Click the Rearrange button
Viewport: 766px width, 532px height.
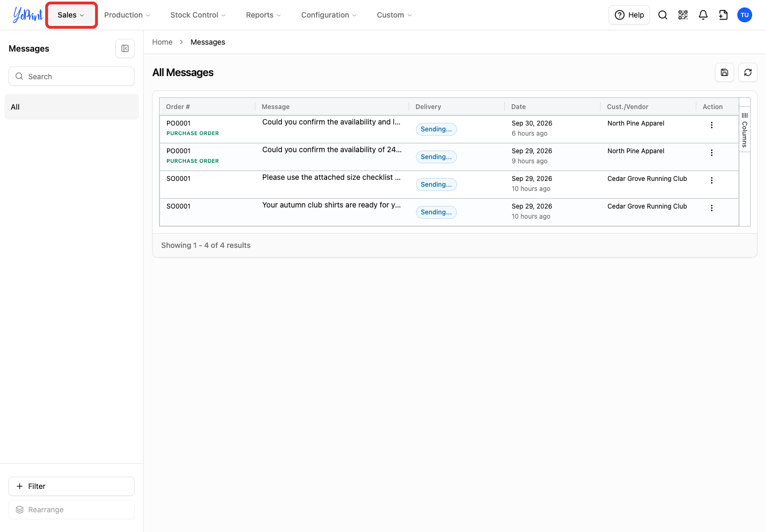(x=71, y=510)
